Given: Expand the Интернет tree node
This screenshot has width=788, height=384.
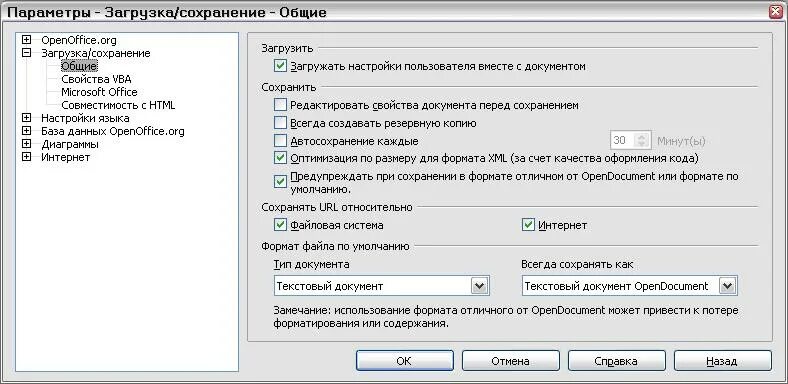Looking at the screenshot, I should [27, 157].
